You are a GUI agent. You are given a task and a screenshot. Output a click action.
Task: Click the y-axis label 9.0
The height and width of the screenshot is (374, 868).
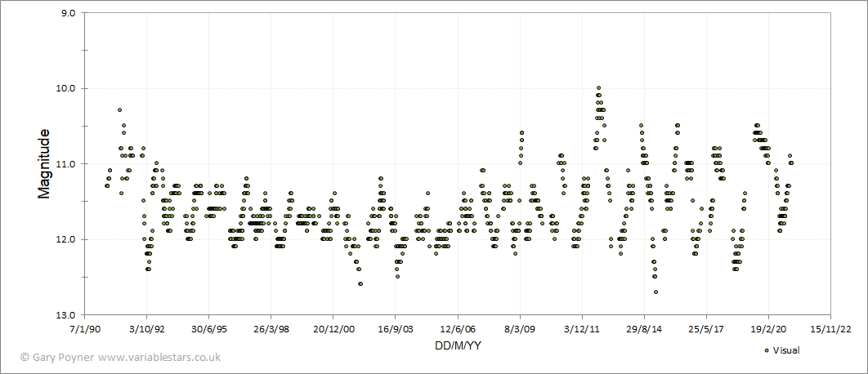(x=68, y=13)
